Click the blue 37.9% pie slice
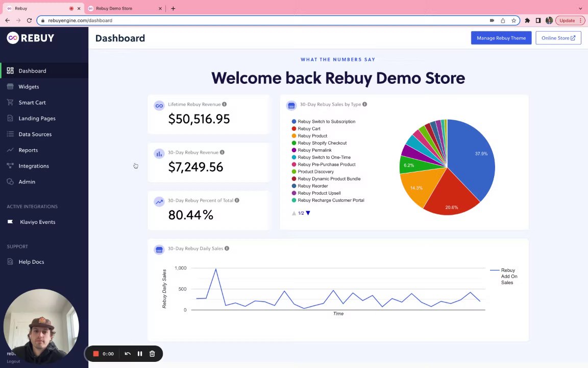The height and width of the screenshot is (368, 588). tap(474, 158)
